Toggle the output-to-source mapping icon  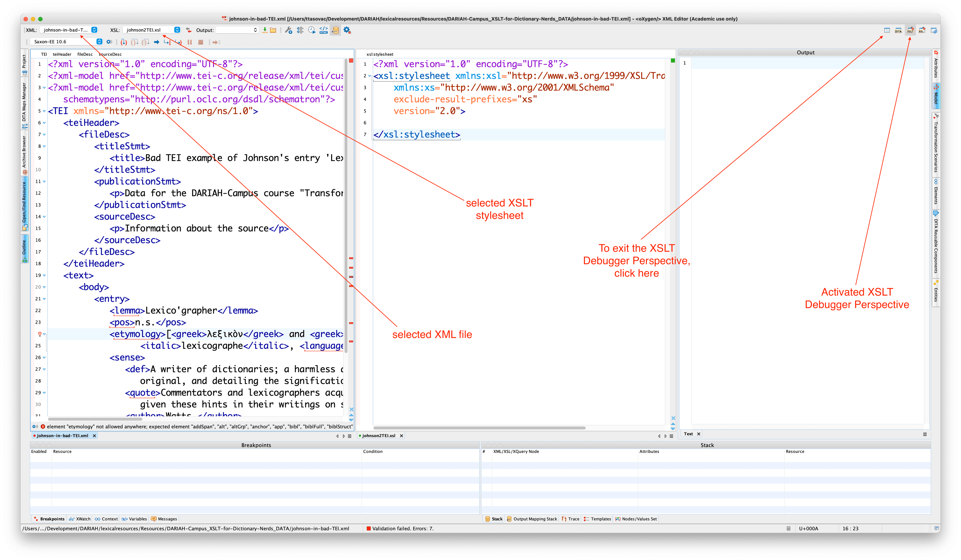pos(335,30)
